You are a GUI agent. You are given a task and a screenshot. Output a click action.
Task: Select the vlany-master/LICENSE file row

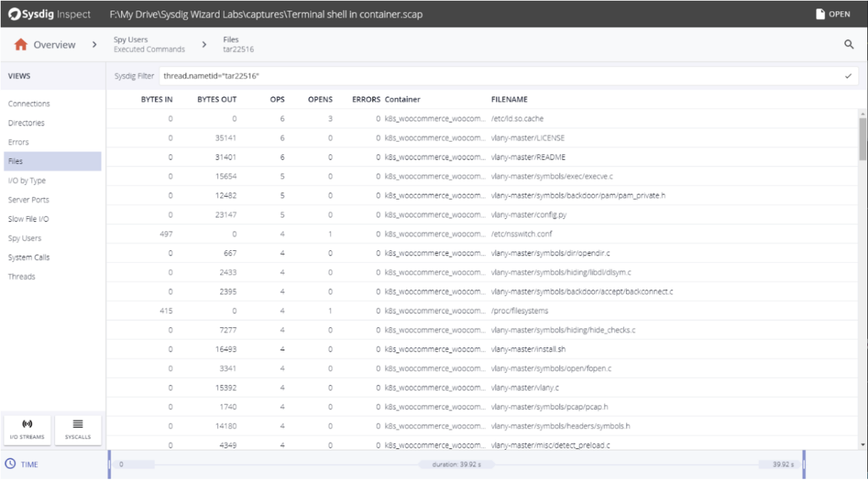(481, 138)
